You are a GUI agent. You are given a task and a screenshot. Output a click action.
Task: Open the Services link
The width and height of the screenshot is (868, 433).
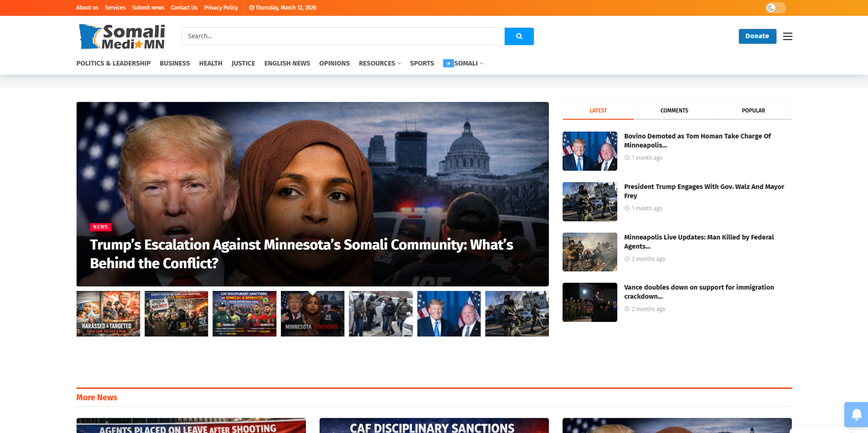pos(115,8)
